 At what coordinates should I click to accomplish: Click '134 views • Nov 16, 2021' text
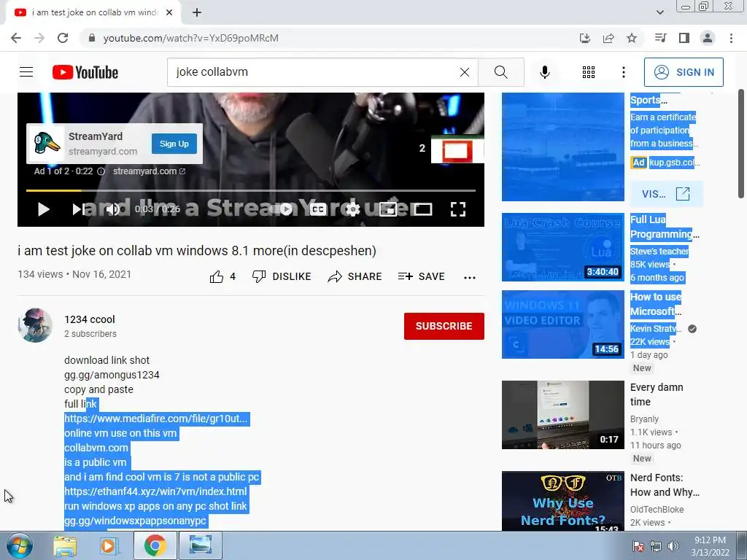coord(74,274)
